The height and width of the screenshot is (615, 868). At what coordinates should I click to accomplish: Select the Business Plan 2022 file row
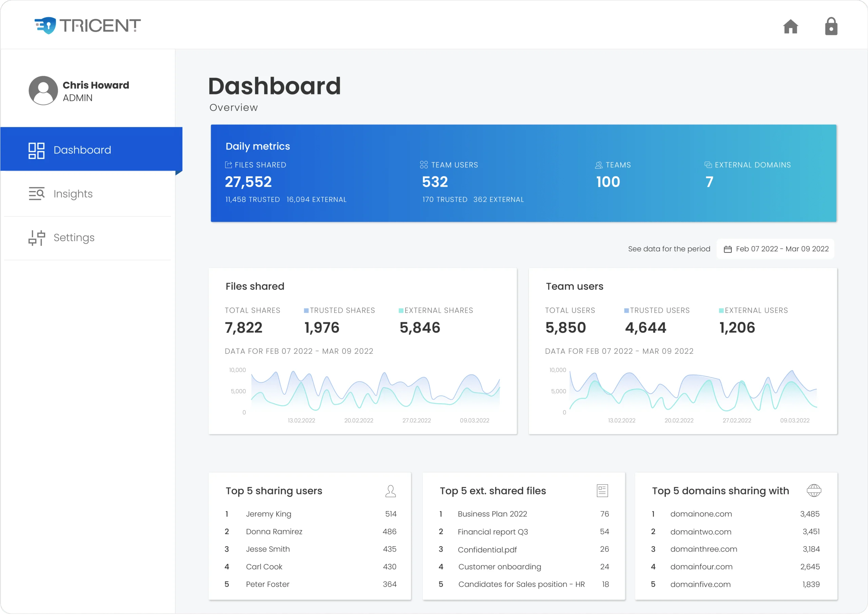pyautogui.click(x=524, y=514)
